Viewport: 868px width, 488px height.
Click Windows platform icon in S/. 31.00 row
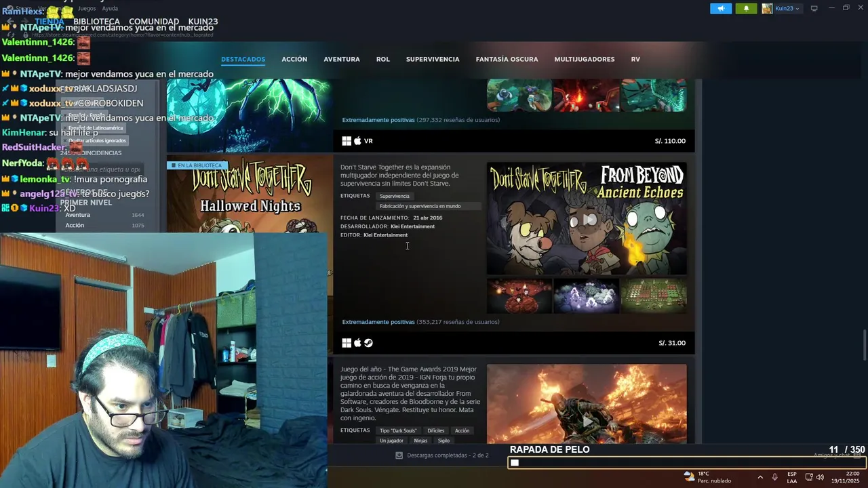pyautogui.click(x=347, y=343)
